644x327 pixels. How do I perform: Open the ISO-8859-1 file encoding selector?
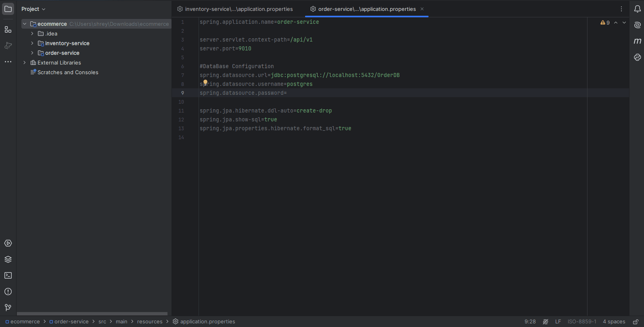click(581, 322)
